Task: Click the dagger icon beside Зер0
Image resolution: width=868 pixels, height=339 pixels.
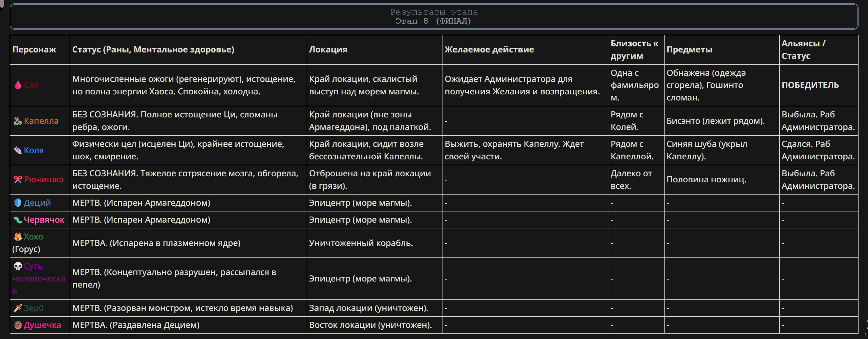Action: [x=18, y=308]
